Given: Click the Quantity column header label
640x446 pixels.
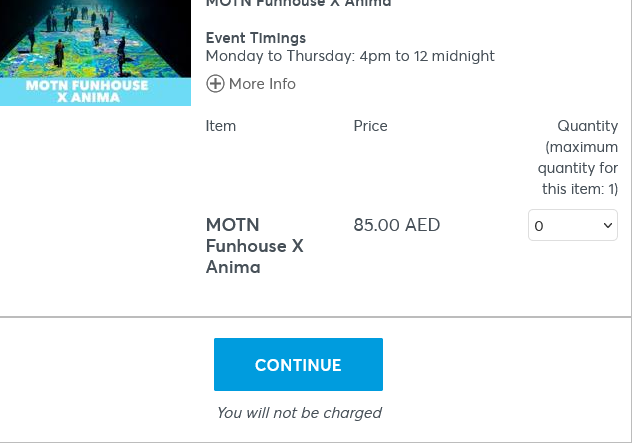Looking at the screenshot, I should point(588,126).
